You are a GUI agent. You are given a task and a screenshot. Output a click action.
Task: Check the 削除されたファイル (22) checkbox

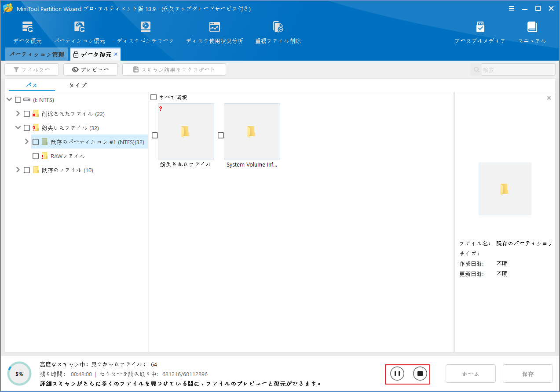[x=27, y=114]
